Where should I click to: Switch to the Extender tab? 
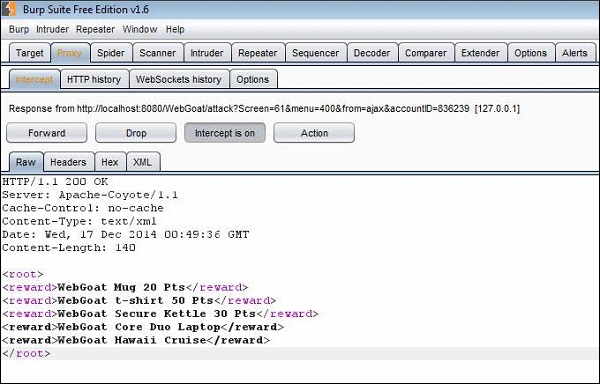tap(481, 53)
